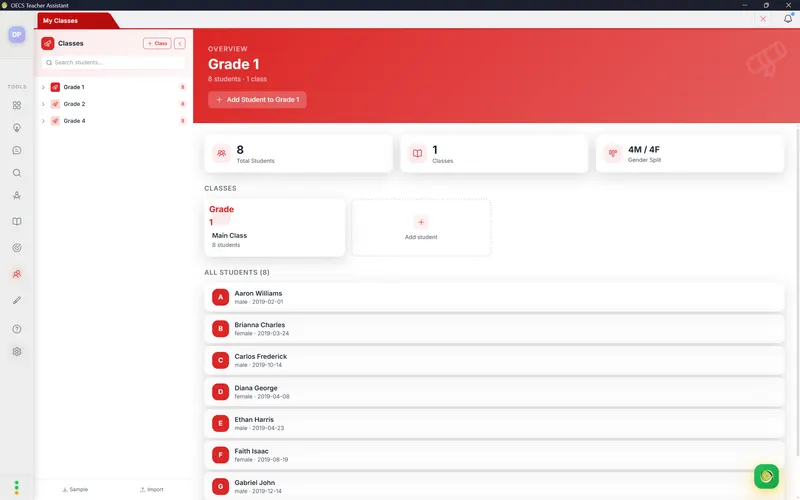Click Diana George's D avatar

click(220, 392)
